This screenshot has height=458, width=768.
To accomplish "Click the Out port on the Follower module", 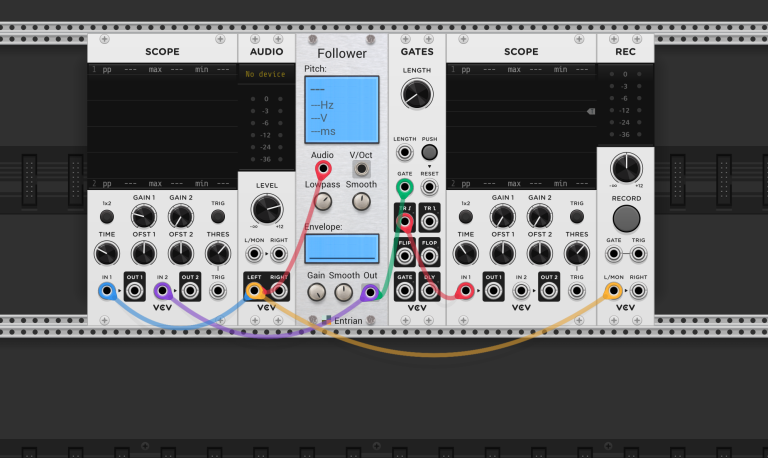I will coord(370,293).
